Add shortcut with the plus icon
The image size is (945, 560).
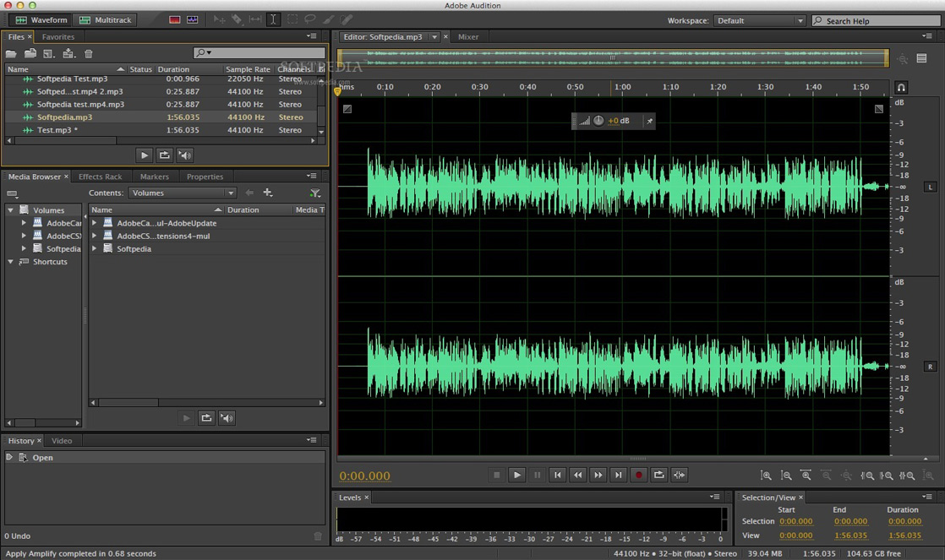click(x=268, y=193)
